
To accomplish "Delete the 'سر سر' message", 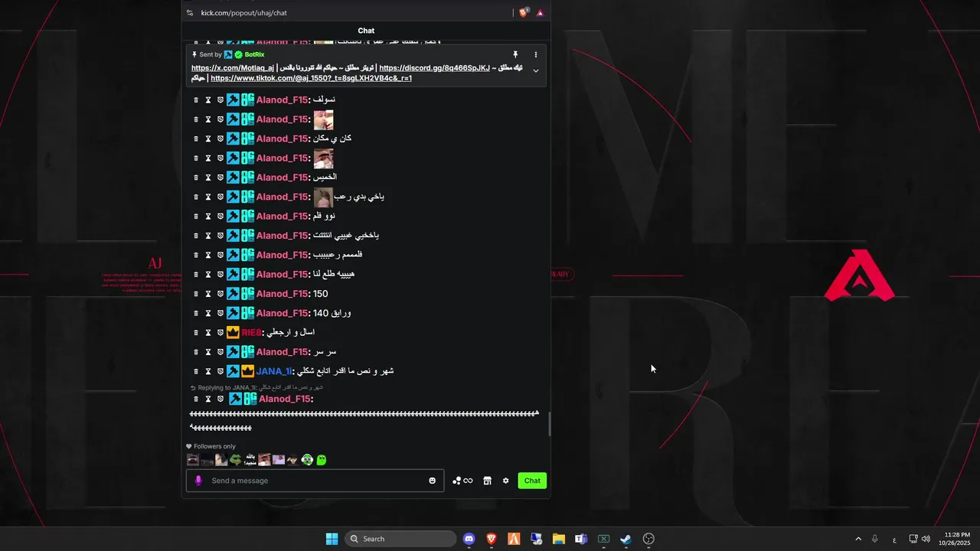I will (x=196, y=352).
